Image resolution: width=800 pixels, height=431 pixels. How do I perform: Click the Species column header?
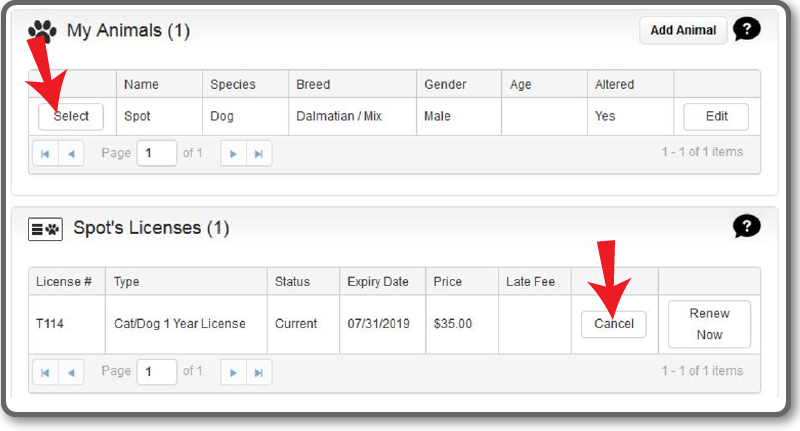tap(245, 84)
